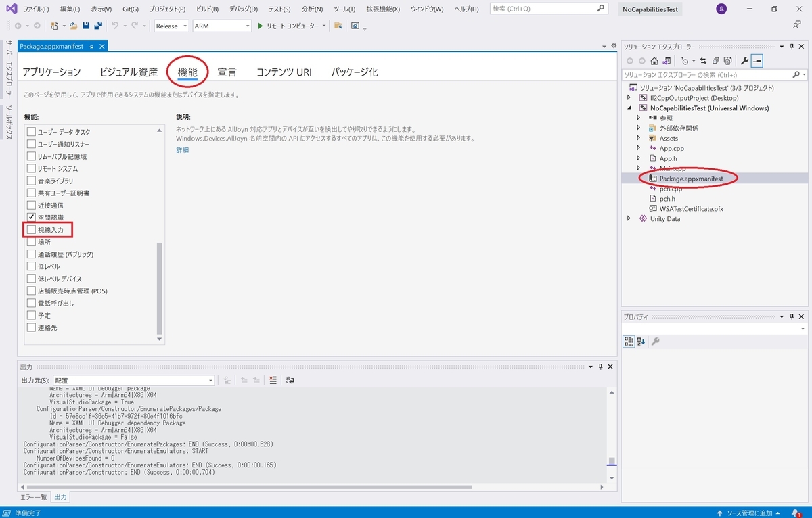Click the Save icon in the toolbar
The image size is (812, 518).
pyautogui.click(x=86, y=26)
